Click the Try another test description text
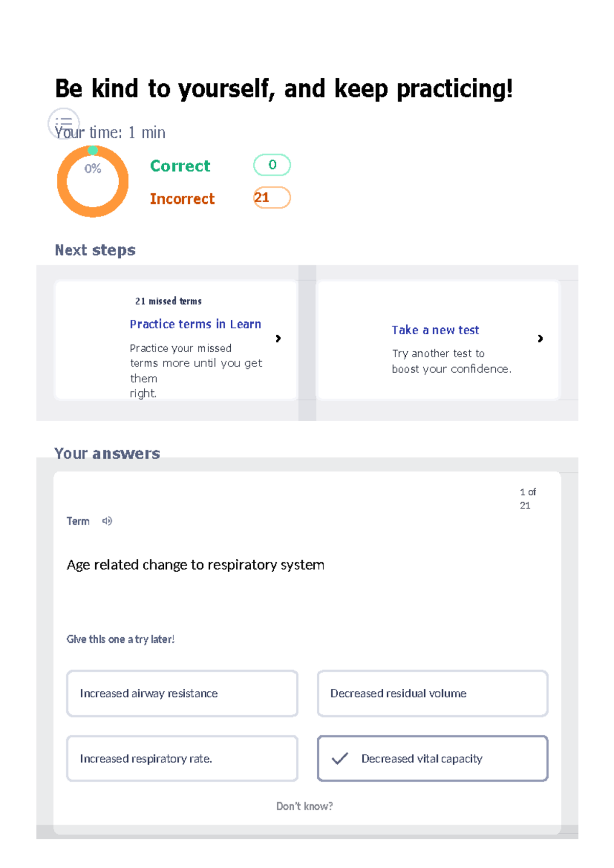 [451, 361]
